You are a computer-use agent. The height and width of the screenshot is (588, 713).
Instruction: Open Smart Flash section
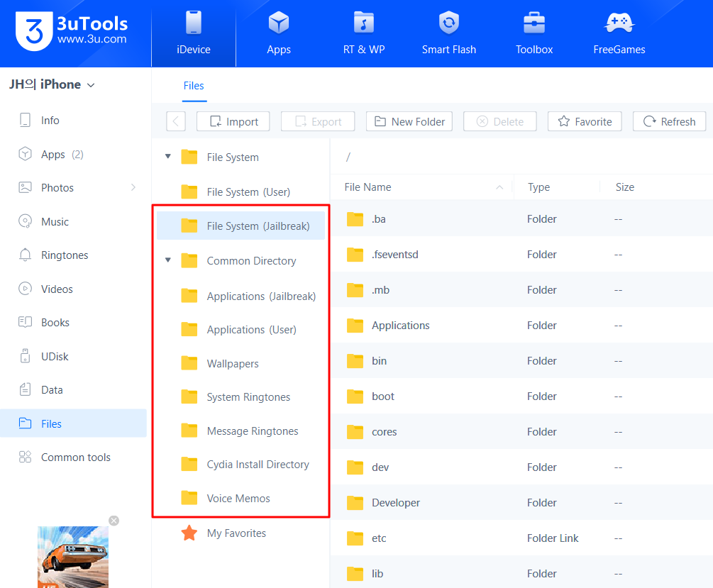coord(449,33)
